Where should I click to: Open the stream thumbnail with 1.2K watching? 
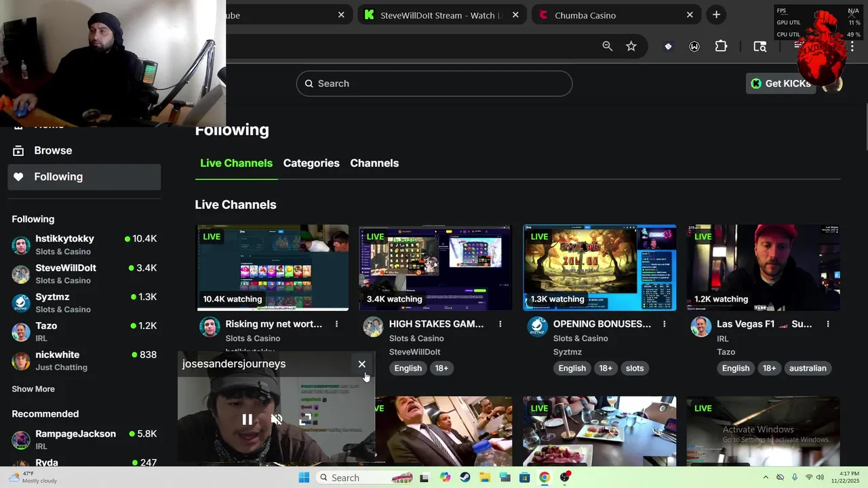click(x=763, y=268)
